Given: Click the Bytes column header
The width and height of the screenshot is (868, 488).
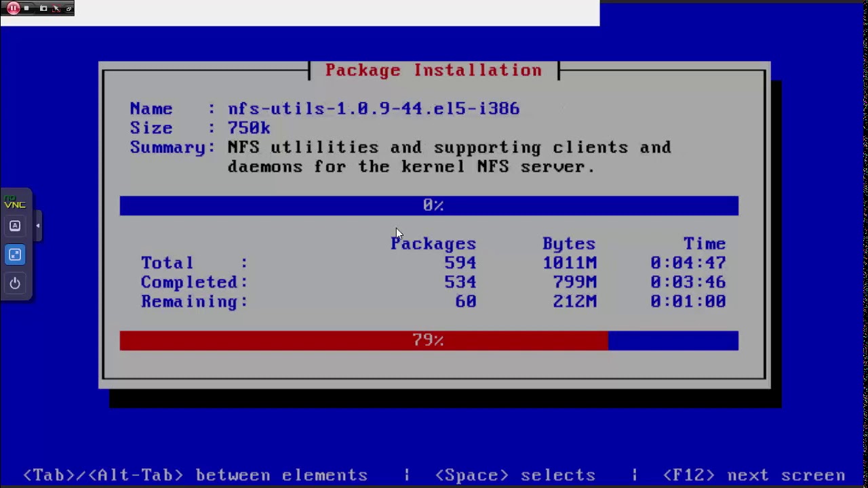Looking at the screenshot, I should [x=569, y=244].
